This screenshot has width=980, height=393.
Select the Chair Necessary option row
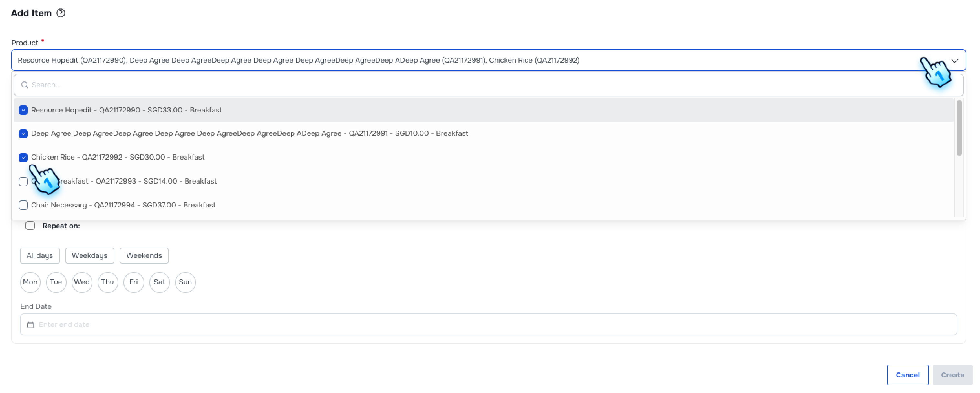(123, 206)
